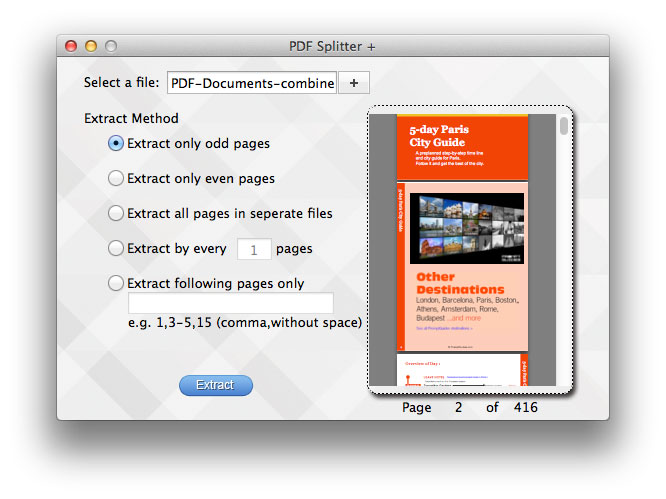Click the 'e.g. 1,3-5,15' hint text
666x499 pixels.
click(245, 322)
